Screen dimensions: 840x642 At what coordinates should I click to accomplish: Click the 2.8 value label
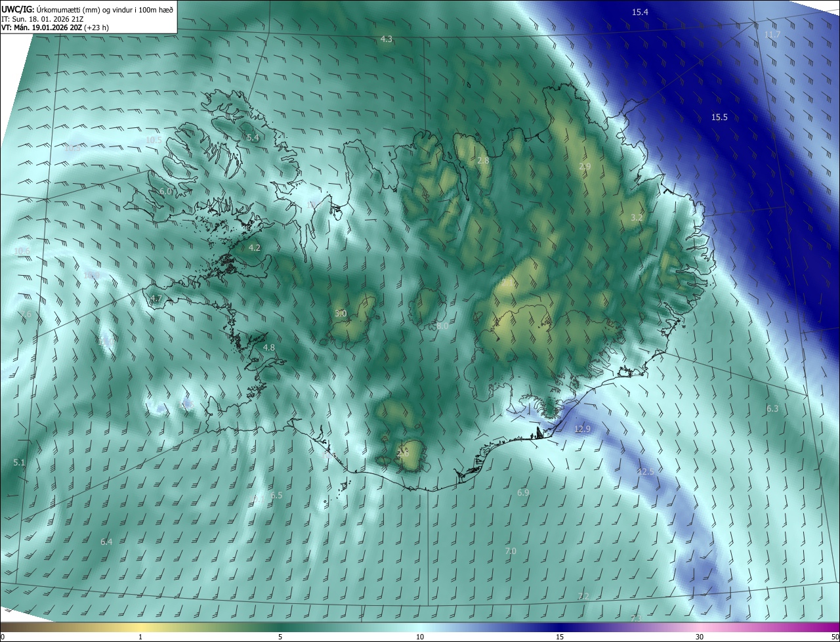(483, 161)
